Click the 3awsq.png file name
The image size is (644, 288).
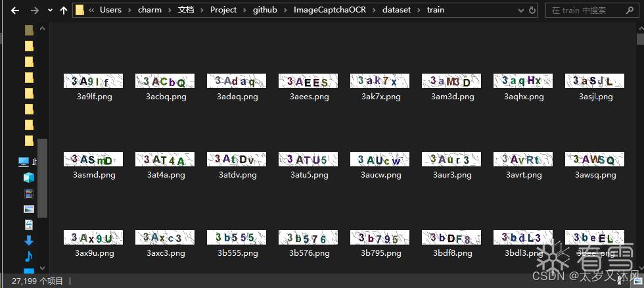[595, 175]
